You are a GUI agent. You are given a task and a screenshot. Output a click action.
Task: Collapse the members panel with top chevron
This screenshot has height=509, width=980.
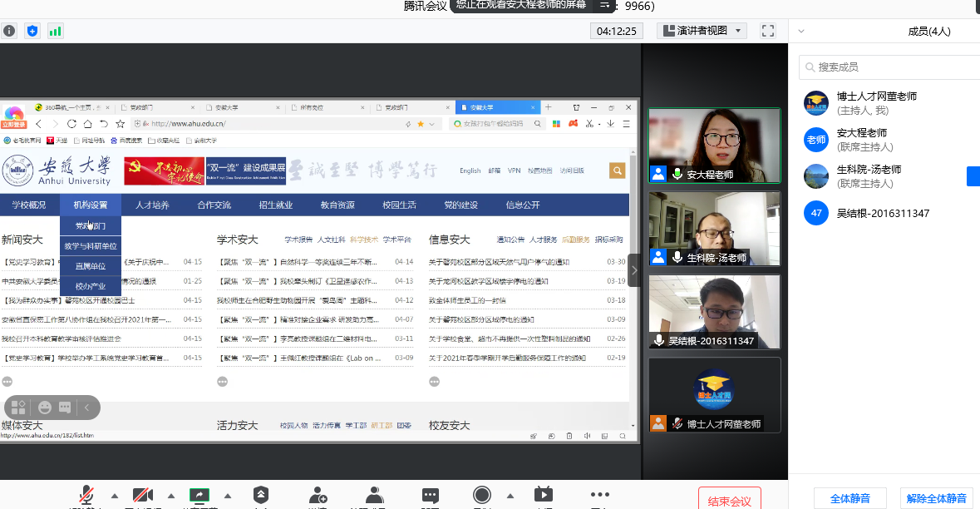801,32
